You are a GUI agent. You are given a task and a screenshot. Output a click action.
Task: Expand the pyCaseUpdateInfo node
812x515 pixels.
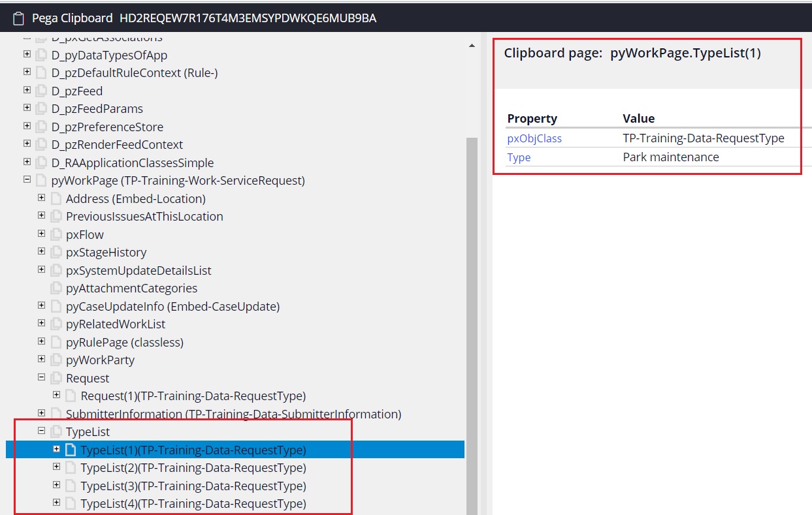pyautogui.click(x=41, y=305)
